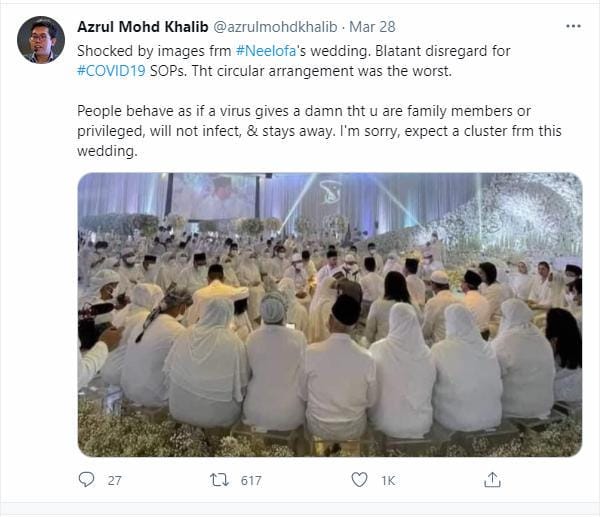Click the retweet count 617
The width and height of the screenshot is (605, 517).
click(x=251, y=480)
